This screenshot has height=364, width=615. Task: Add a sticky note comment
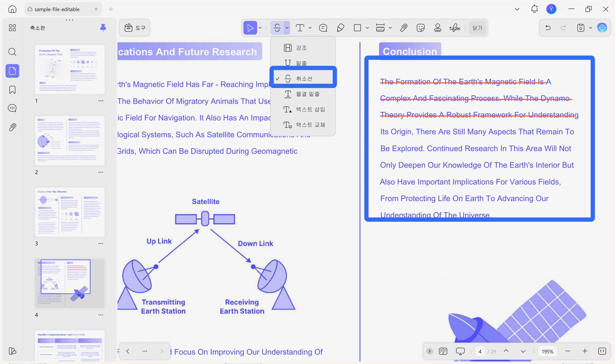tap(323, 28)
